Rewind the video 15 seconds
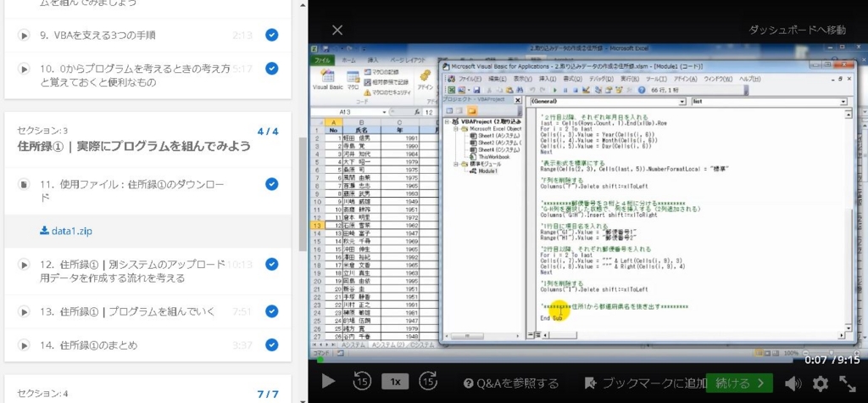 (361, 382)
